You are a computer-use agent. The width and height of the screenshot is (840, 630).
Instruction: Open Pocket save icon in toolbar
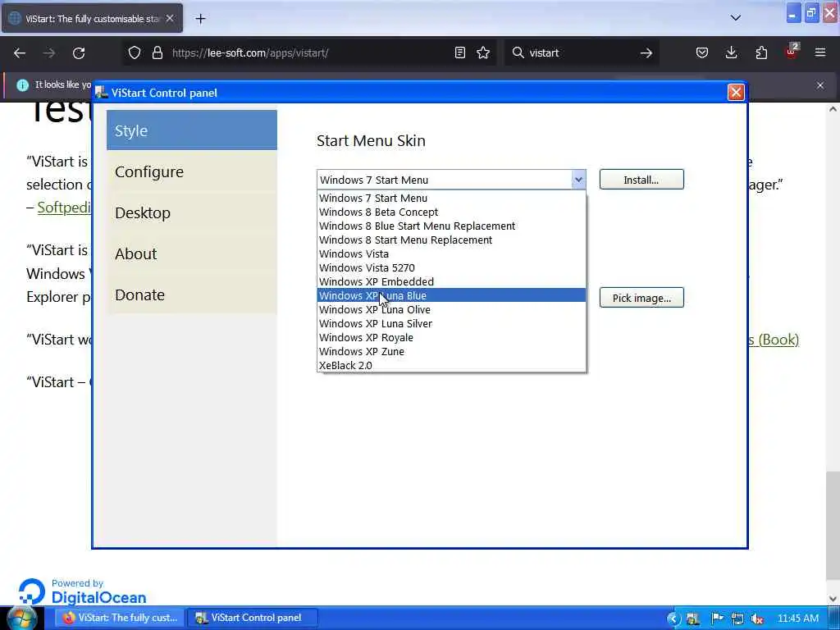[702, 52]
